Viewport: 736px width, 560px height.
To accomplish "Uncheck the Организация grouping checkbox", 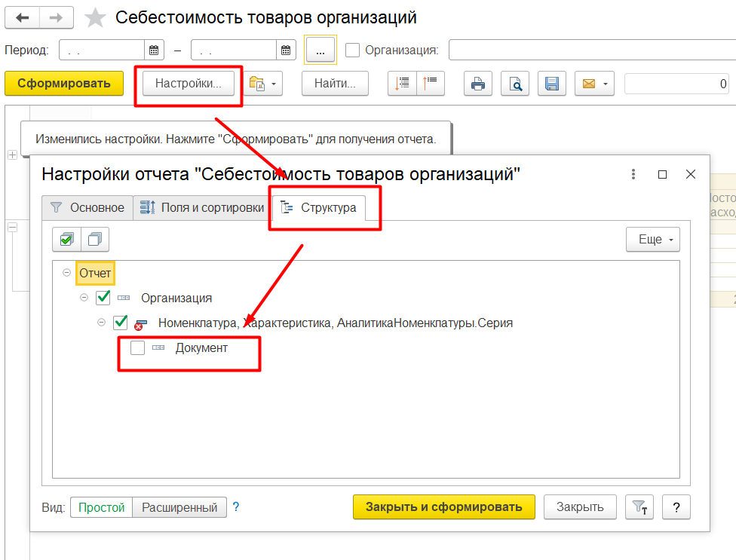I will click(x=103, y=298).
